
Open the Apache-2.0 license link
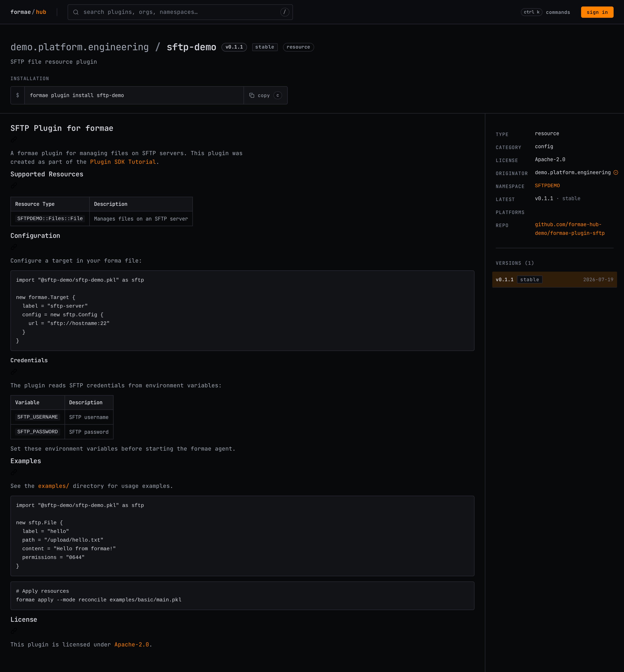[132, 645]
